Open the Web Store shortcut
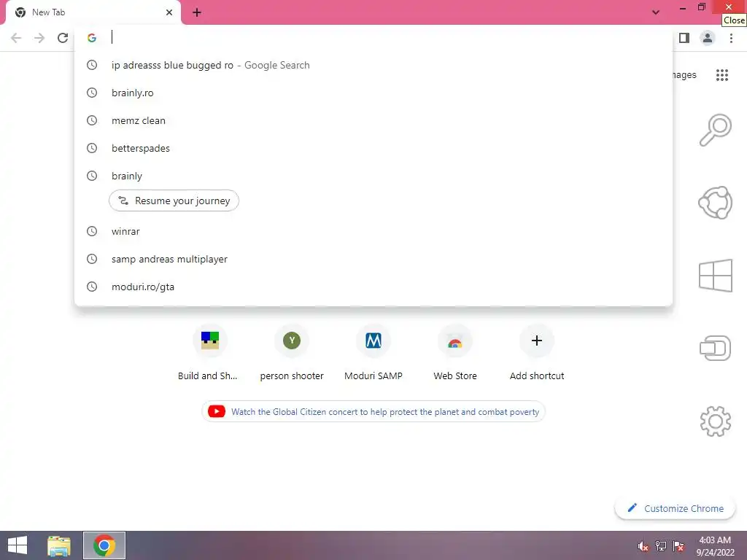The width and height of the screenshot is (747, 560). [455, 352]
